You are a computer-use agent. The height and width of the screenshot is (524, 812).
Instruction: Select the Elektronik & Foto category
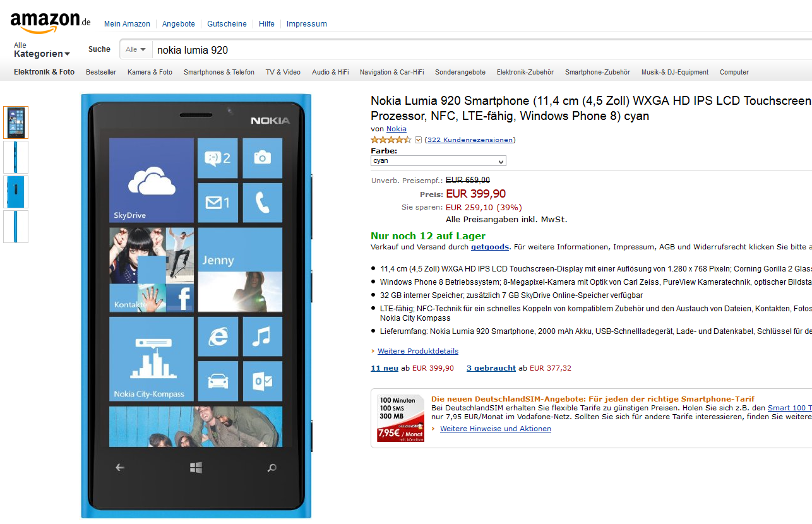[44, 72]
